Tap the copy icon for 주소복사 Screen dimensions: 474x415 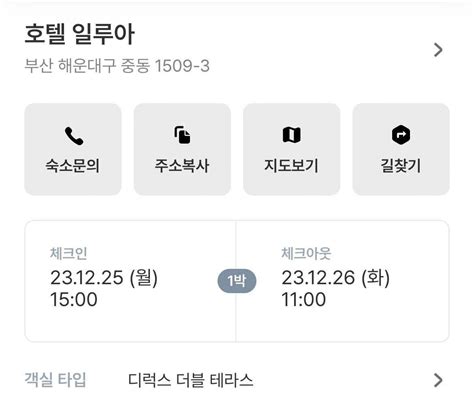182,135
